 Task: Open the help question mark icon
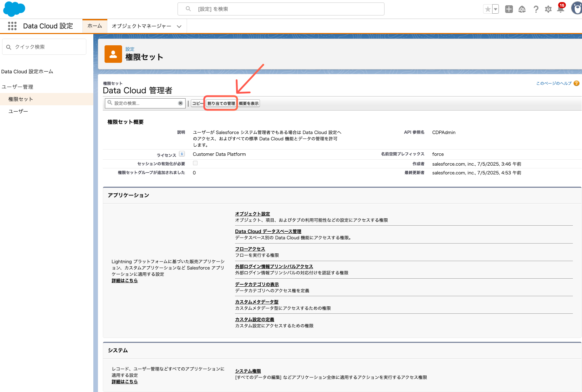tap(536, 9)
